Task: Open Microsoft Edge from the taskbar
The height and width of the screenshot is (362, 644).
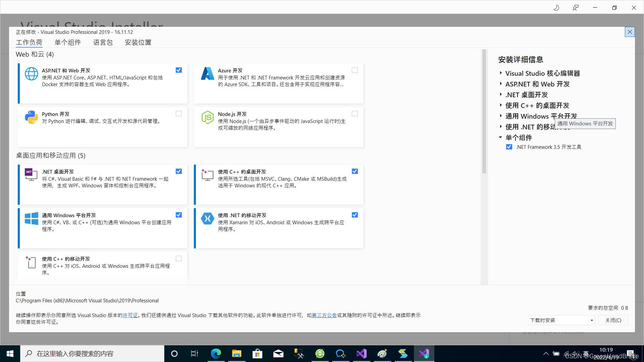Action: point(216,354)
